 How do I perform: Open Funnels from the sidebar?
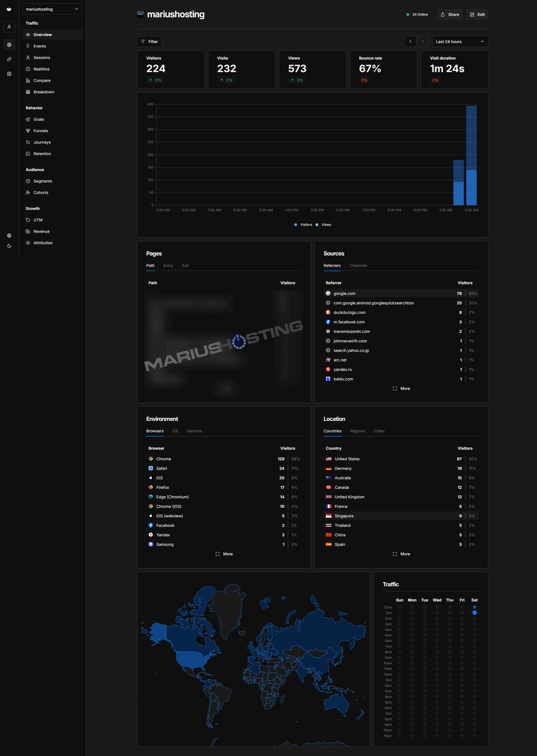(40, 131)
